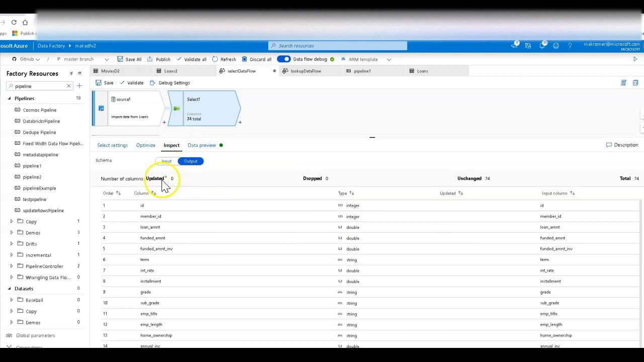Open the code braces view icon
This screenshot has height=362, width=644.
click(x=635, y=83)
